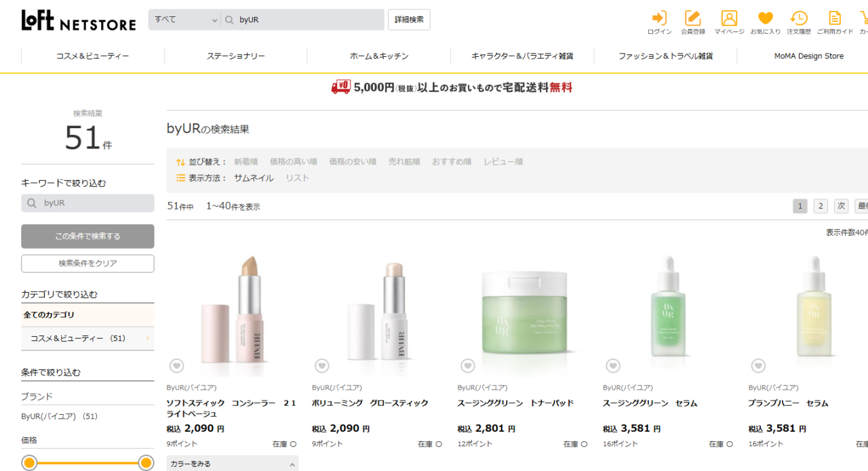
Task: Open the ご利用ガイド guide icon
Action: tap(835, 22)
